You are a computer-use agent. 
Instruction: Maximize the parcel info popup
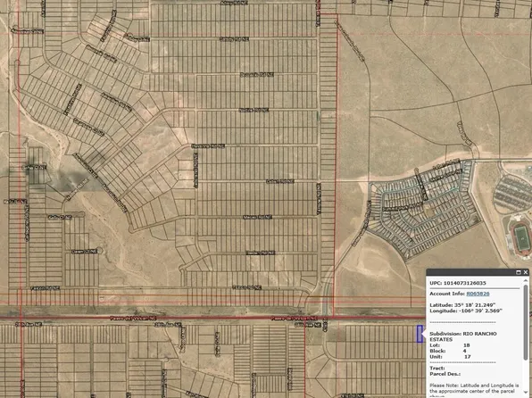(x=518, y=272)
